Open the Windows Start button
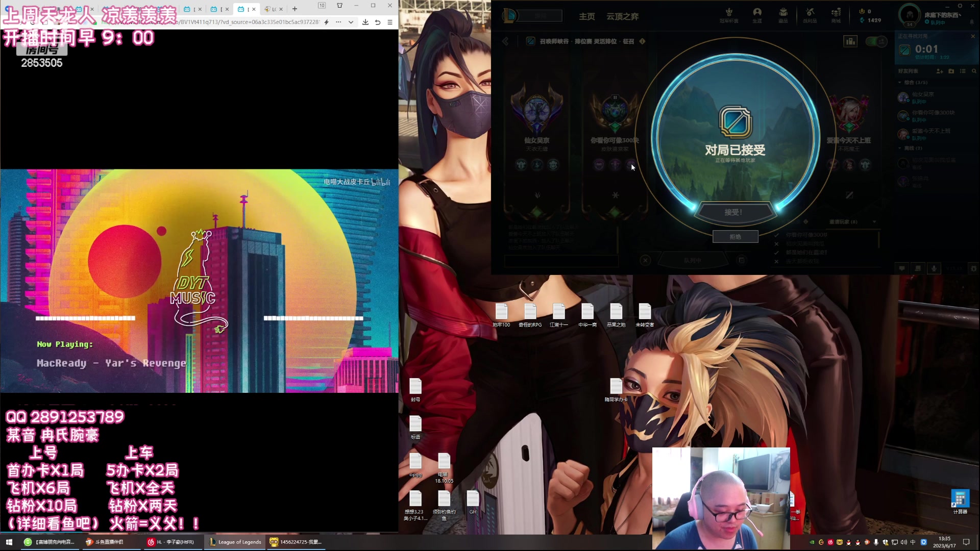 click(9, 542)
